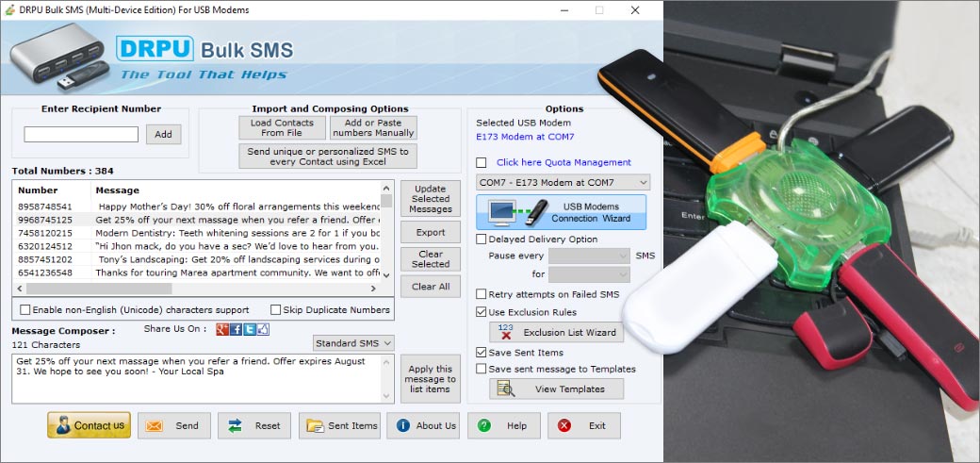Click the app icon in title bar
Viewport: 980px width, 463px height.
click(9, 10)
